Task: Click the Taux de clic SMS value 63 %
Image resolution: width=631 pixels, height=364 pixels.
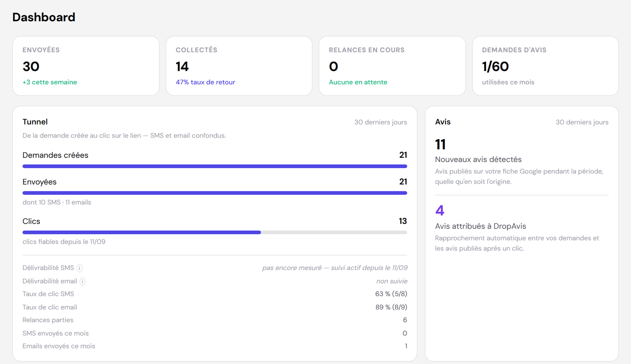Action: point(391,294)
